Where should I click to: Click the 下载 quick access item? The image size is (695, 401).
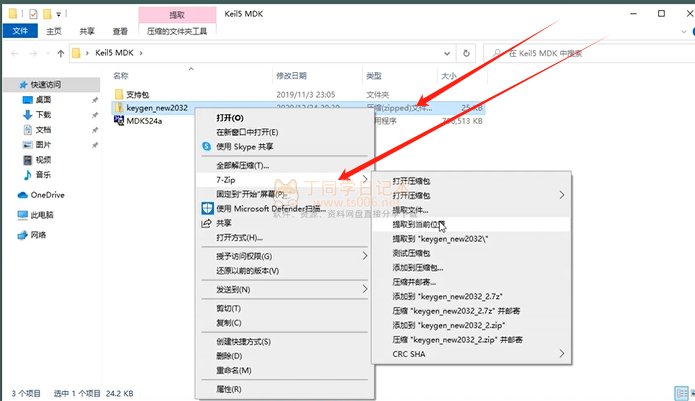tap(43, 115)
